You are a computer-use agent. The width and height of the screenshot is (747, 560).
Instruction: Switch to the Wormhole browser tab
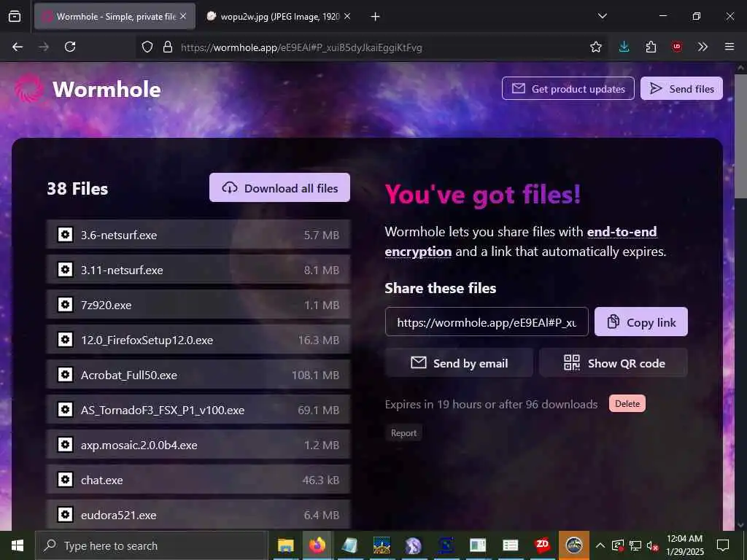115,17
